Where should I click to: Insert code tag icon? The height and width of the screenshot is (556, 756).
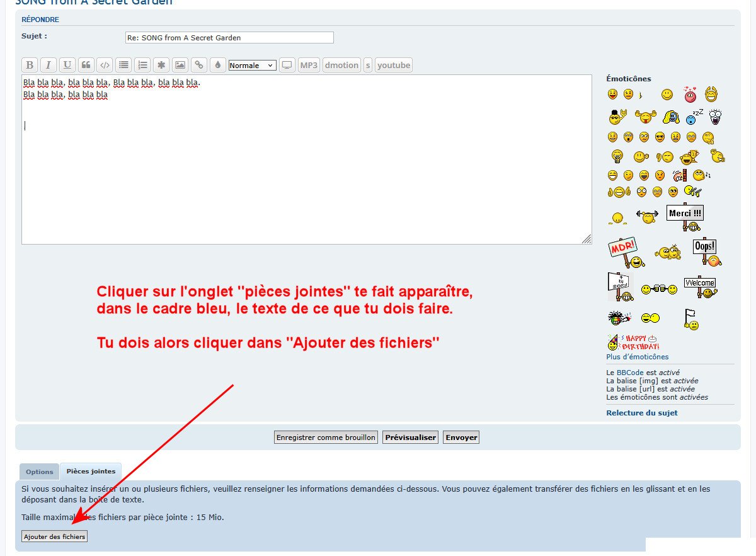click(105, 65)
